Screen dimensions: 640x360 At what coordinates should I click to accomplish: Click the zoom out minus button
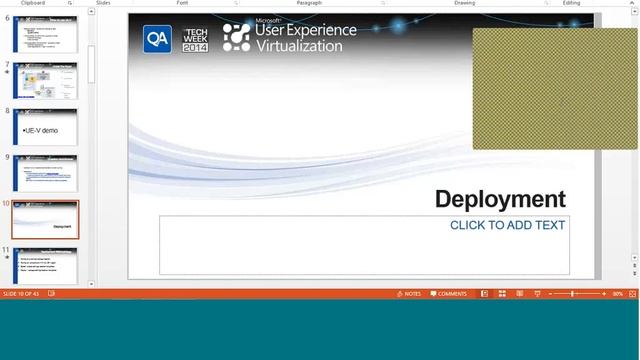550,294
